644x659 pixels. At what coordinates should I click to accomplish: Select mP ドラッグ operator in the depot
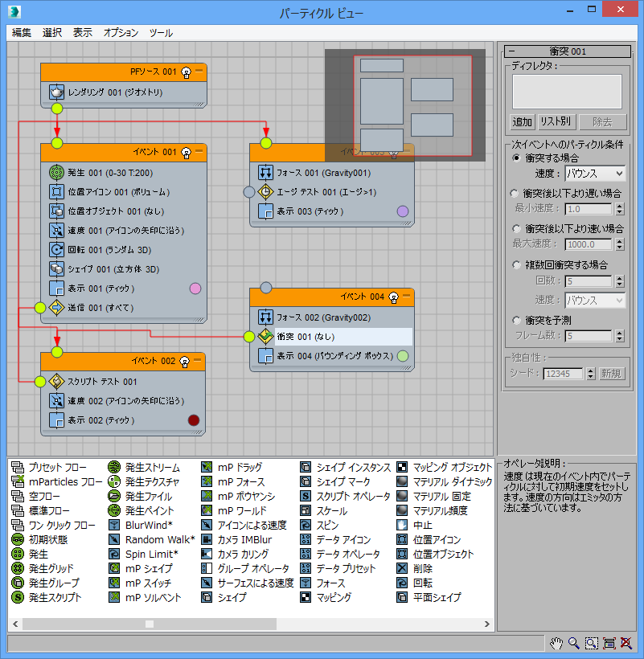[232, 467]
